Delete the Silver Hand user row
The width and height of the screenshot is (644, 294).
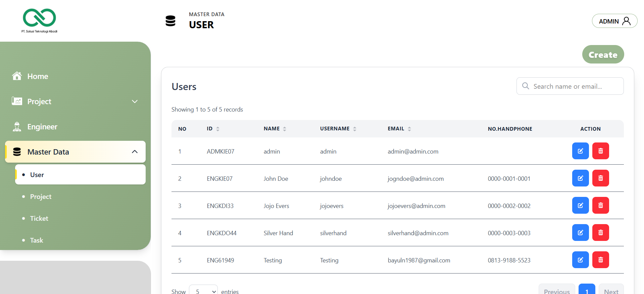pyautogui.click(x=600, y=233)
